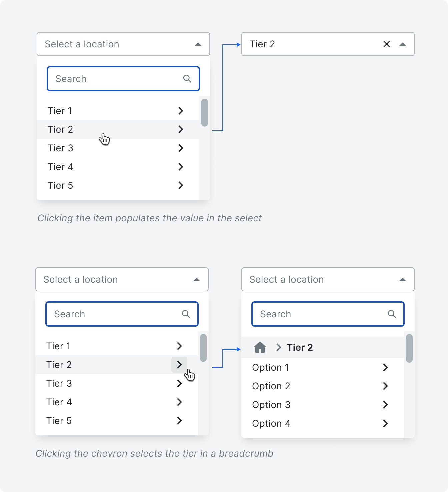This screenshot has height=492, width=448.
Task: Open Tier 5 chevron in the top-left list
Action: [181, 185]
